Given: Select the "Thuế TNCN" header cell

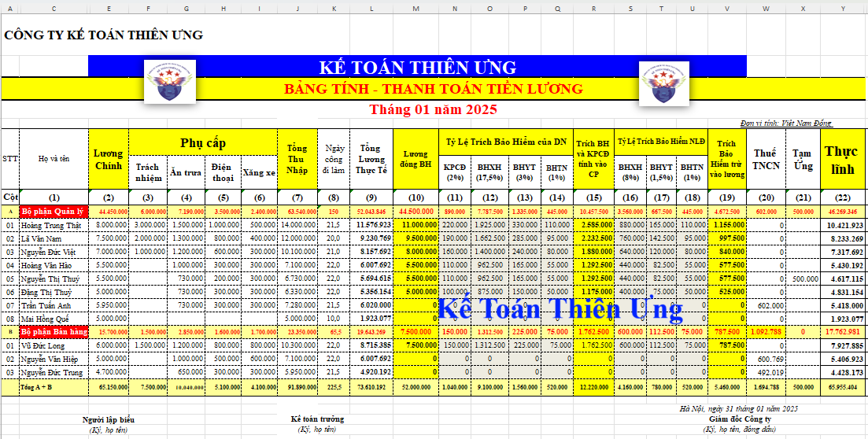Looking at the screenshot, I should click(x=766, y=159).
